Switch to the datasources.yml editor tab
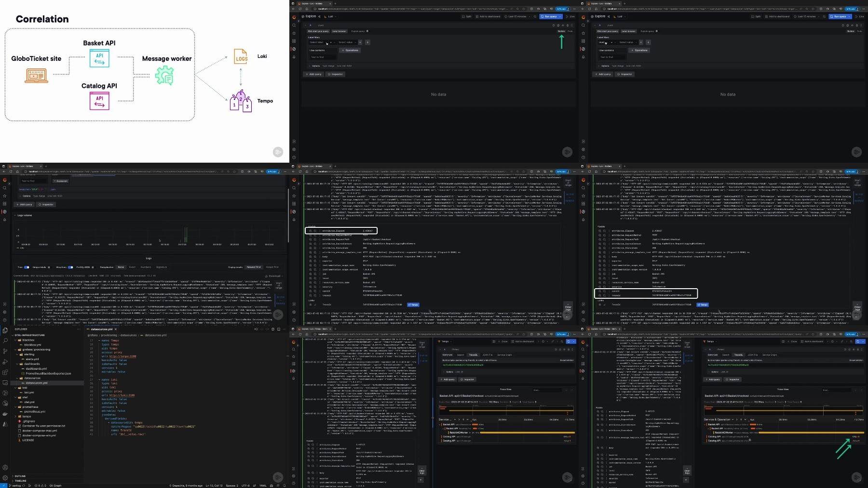This screenshot has width=868, height=488. pos(101,329)
